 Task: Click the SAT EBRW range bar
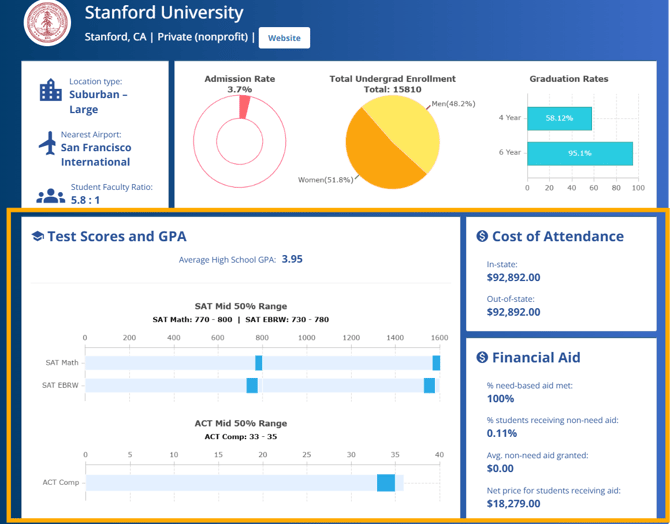[252, 385]
